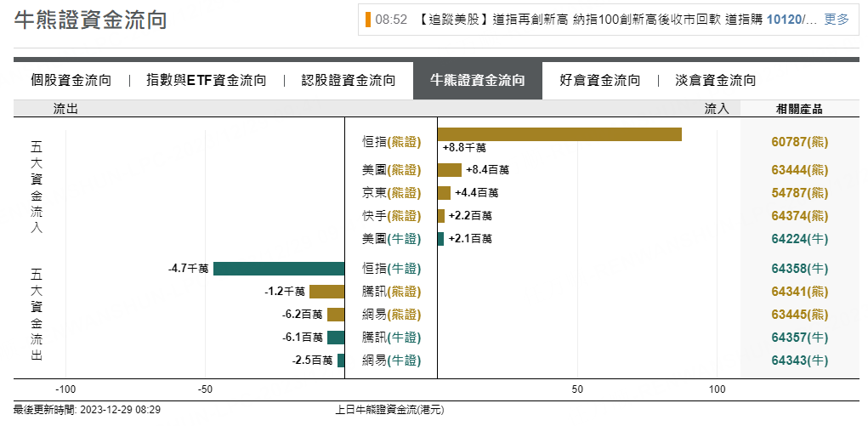Click the 流出 header label
Viewport: 868px width, 426px height.
(x=65, y=109)
